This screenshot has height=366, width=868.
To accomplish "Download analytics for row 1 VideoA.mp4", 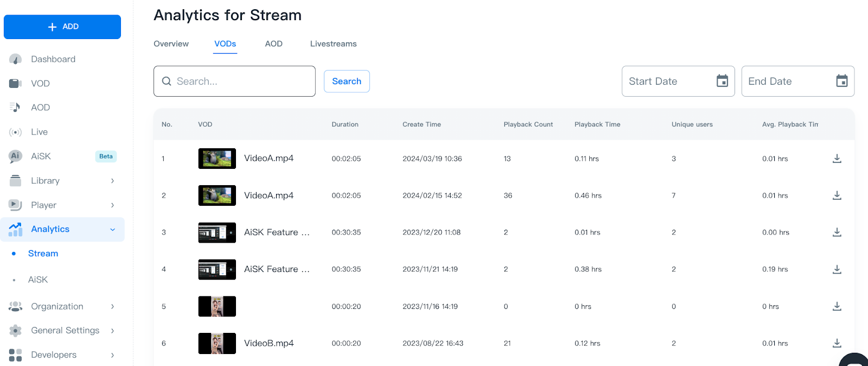I will point(837,159).
